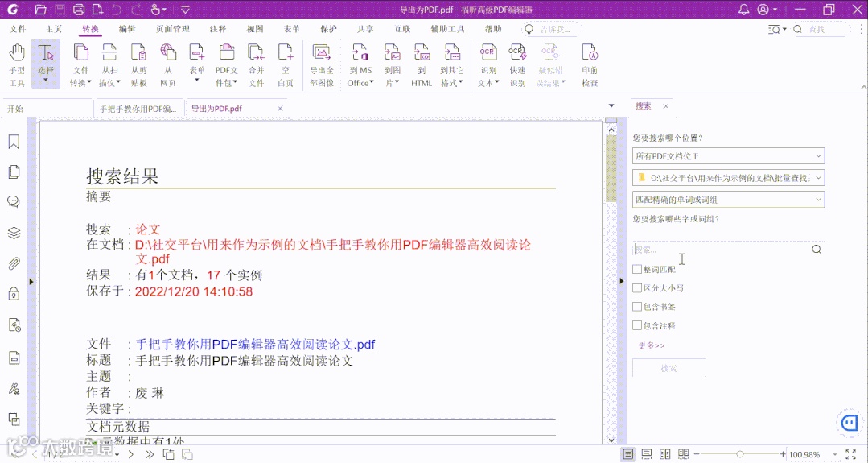868x463 pixels.
Task: Run quick OCR recognition (快速识别)
Action: coord(517,65)
